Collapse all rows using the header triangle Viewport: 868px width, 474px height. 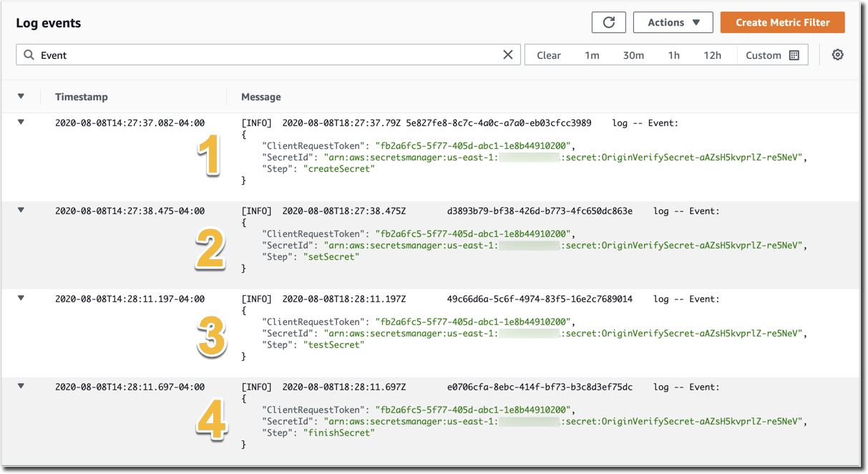[x=20, y=96]
